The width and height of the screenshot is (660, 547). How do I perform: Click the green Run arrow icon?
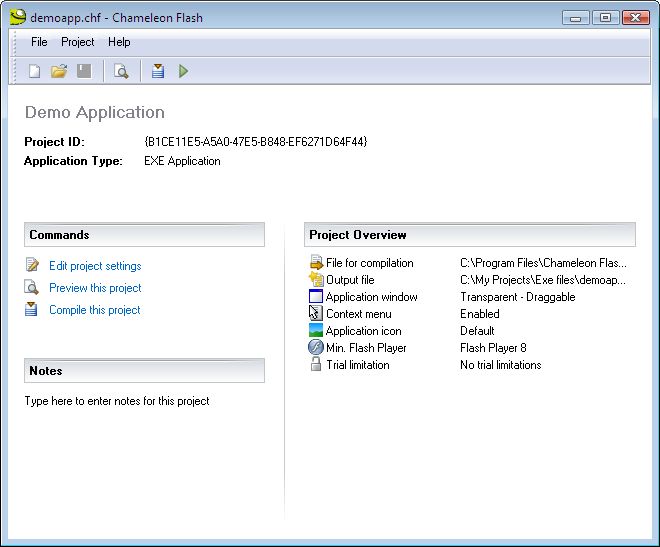pyautogui.click(x=183, y=71)
